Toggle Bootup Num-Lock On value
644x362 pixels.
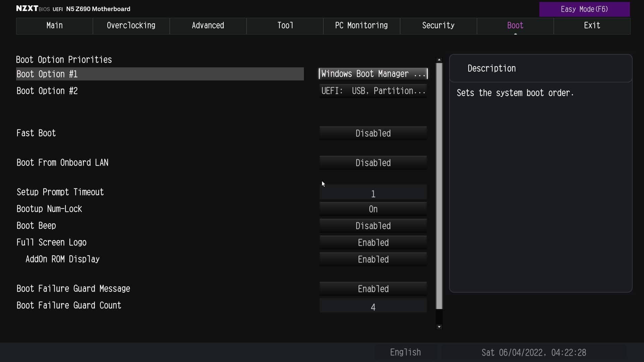click(x=373, y=209)
